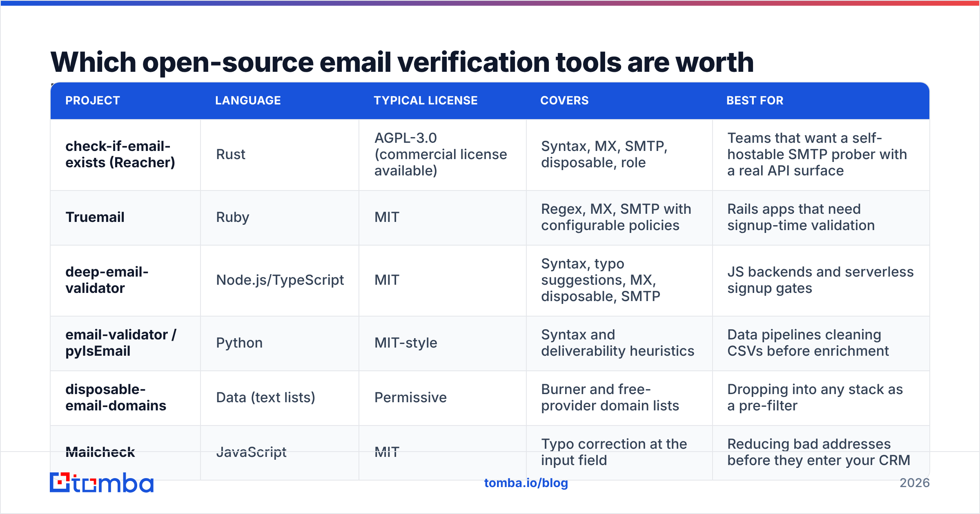The height and width of the screenshot is (514, 980).
Task: Open the tomba.io/blog link
Action: pyautogui.click(x=526, y=483)
